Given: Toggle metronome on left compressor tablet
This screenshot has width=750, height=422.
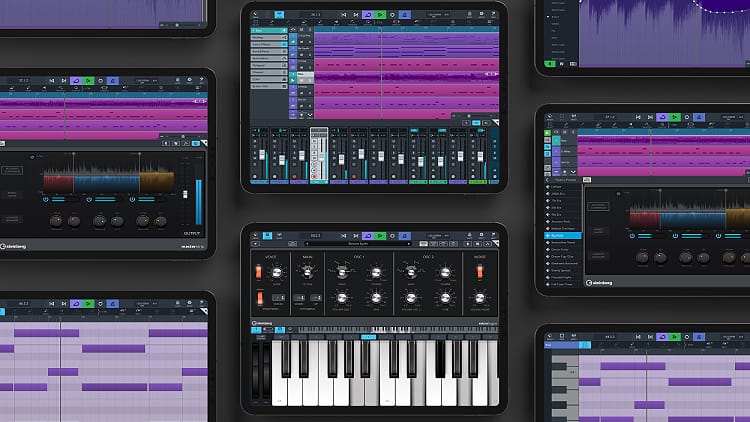Looking at the screenshot, I should [112, 81].
